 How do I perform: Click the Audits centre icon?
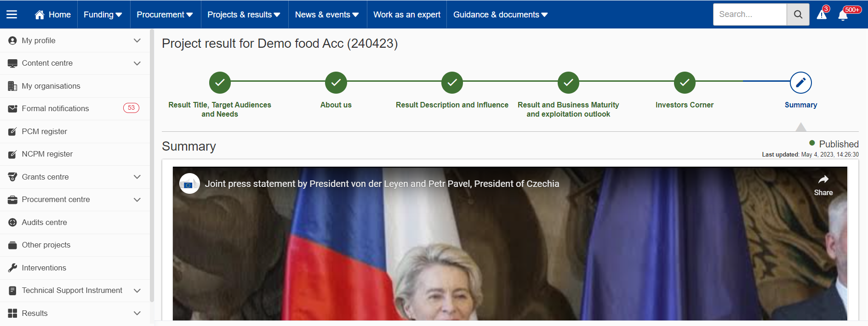[12, 222]
